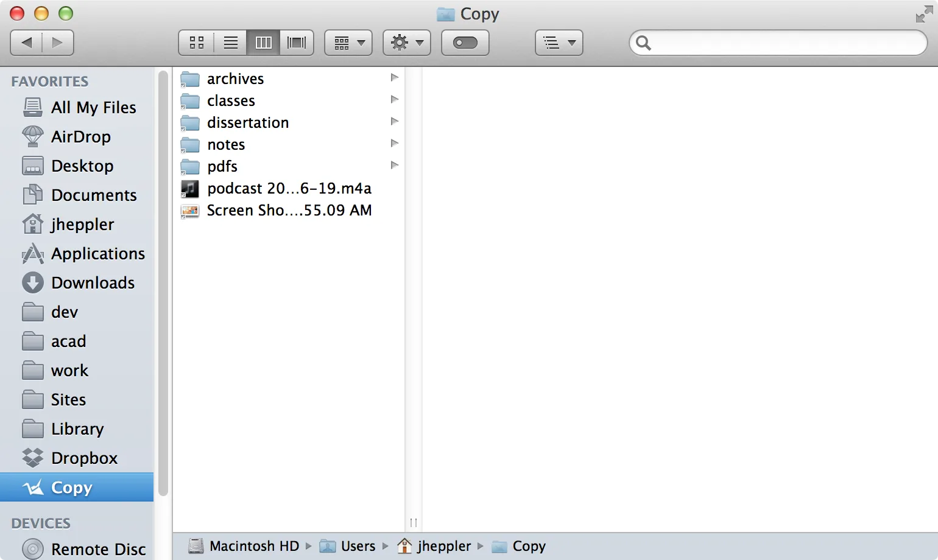Select Copy in the sidebar
This screenshot has height=560, width=938.
77,487
